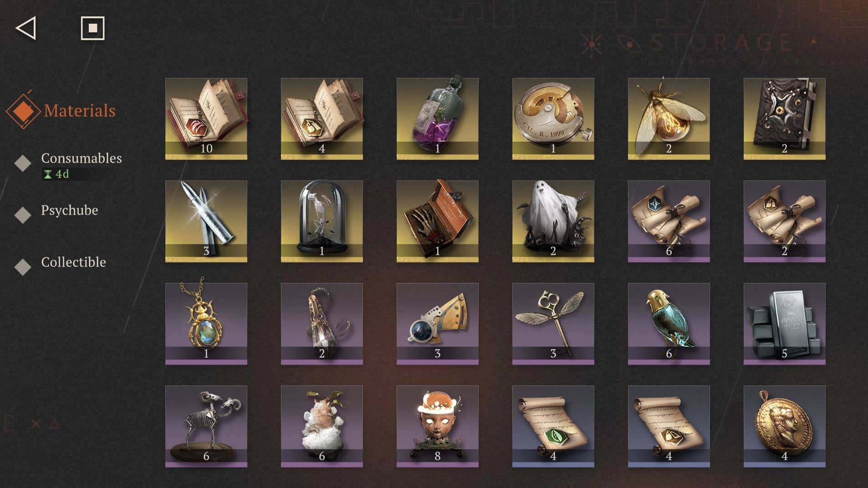This screenshot has height=488, width=868.
Task: Select the green-sealed parchment scroll
Action: tap(553, 426)
